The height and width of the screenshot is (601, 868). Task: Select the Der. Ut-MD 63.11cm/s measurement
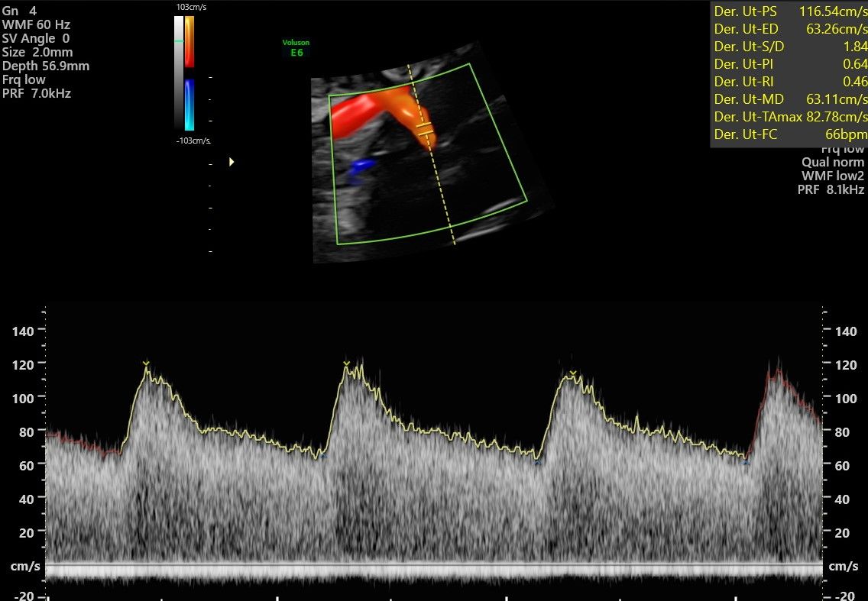[x=791, y=99]
